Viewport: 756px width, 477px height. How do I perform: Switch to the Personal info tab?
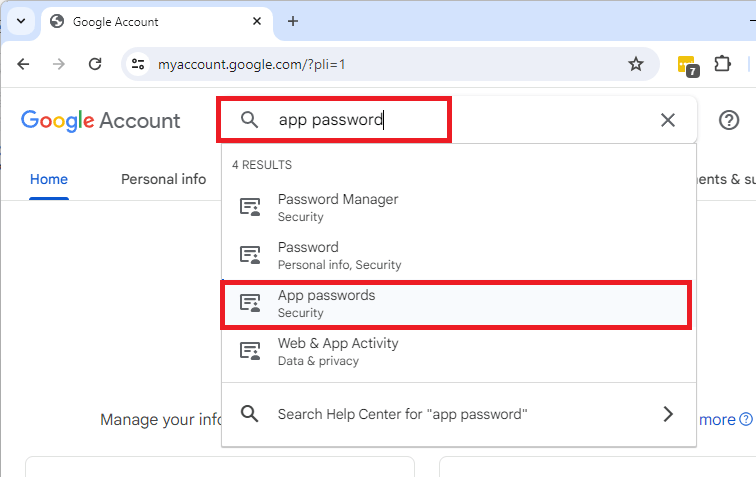pos(163,179)
